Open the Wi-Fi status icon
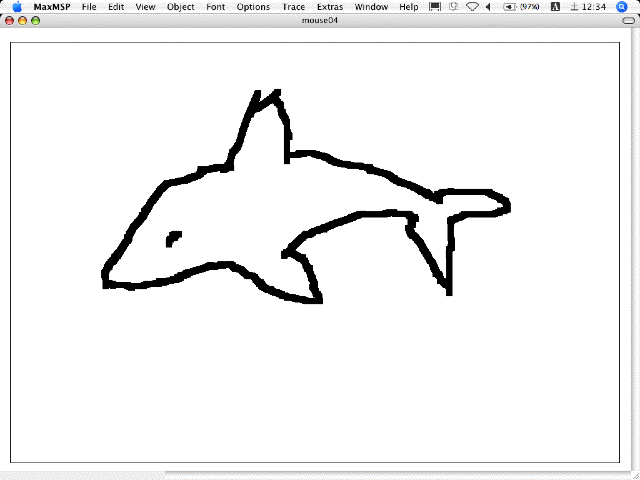 coord(472,7)
